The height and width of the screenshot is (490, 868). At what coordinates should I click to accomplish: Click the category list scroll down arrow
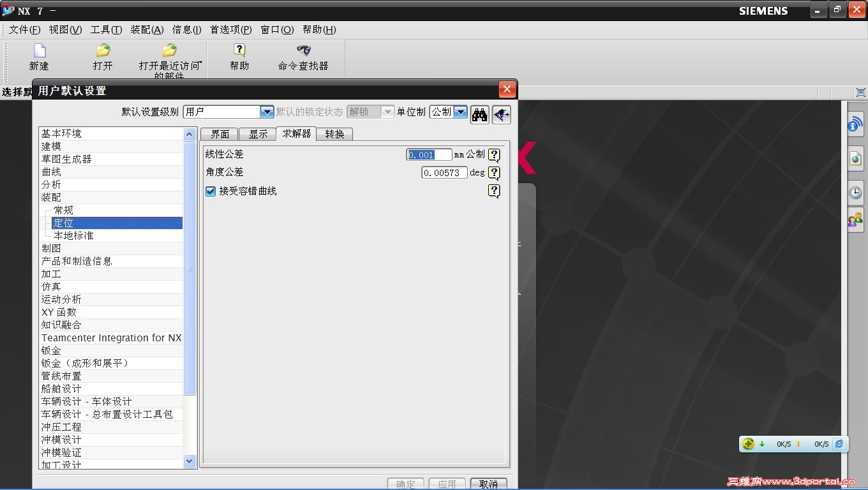coord(190,461)
